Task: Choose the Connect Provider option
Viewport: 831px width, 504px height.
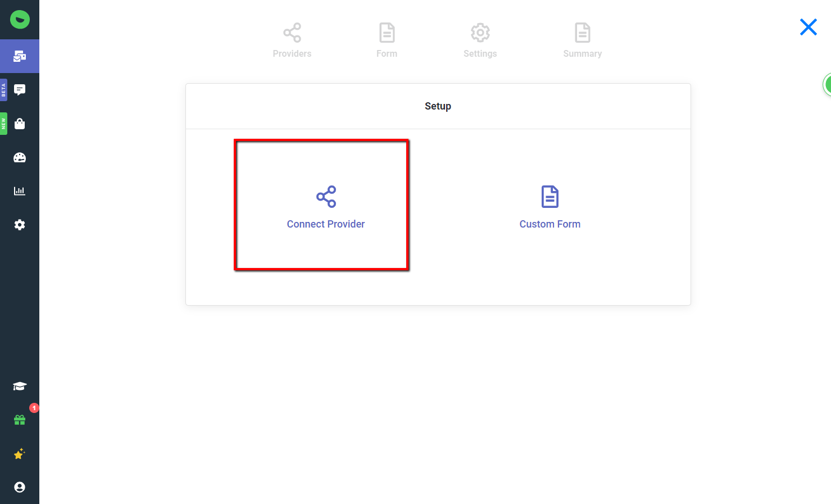Action: point(321,205)
